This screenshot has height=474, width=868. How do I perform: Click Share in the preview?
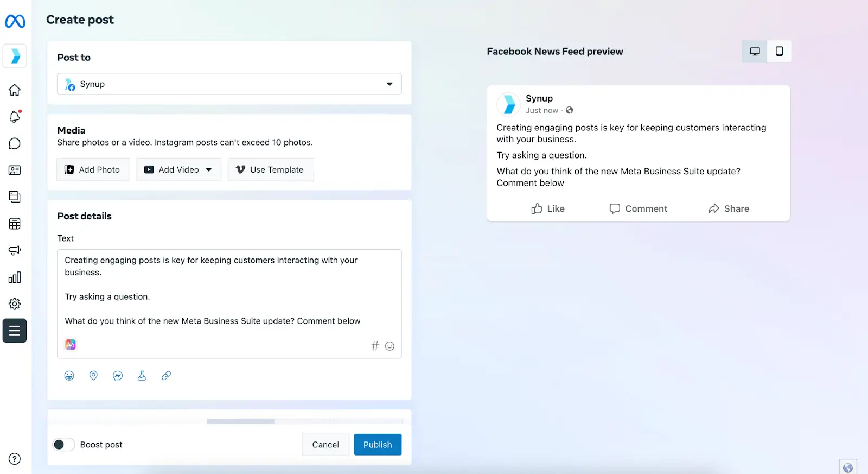(x=729, y=208)
